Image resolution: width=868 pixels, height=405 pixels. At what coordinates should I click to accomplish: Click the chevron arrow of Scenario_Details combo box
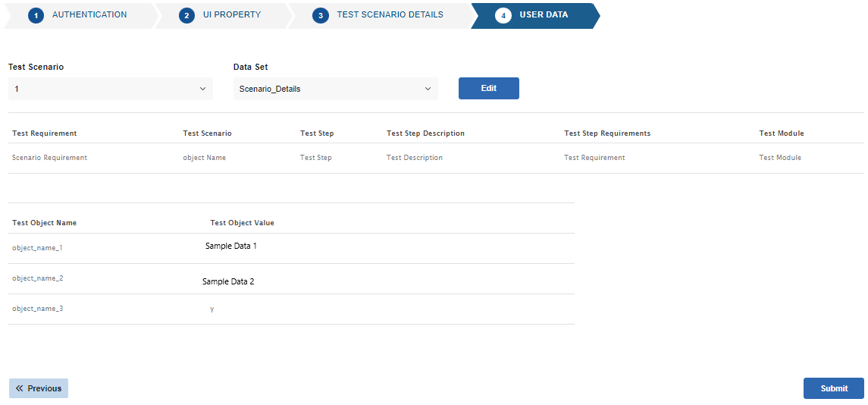[x=428, y=89]
